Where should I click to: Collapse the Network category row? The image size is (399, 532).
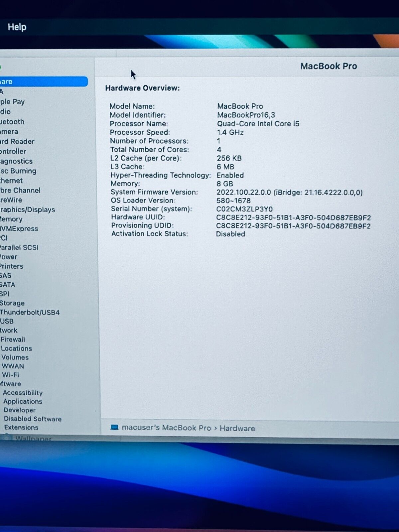tap(9, 330)
